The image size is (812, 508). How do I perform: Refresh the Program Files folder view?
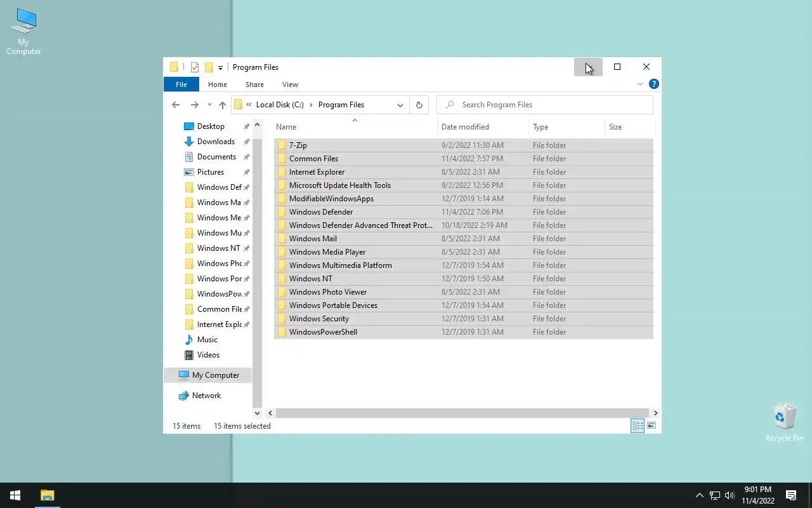[419, 105]
